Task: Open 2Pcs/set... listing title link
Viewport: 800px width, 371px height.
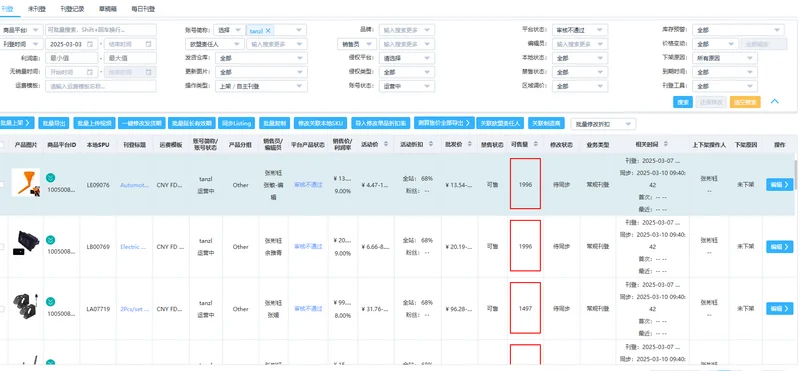Action: point(134,309)
